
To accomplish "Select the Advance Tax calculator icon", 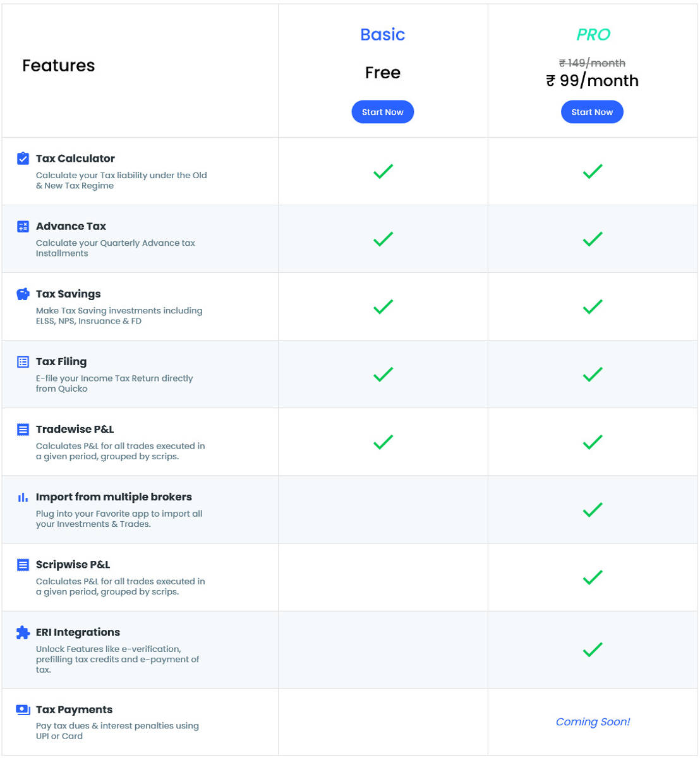I will [23, 226].
